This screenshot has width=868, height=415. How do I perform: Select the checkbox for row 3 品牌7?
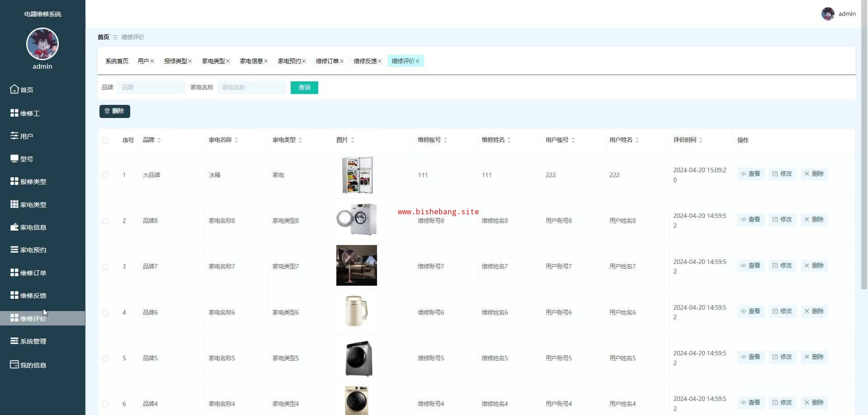click(105, 267)
